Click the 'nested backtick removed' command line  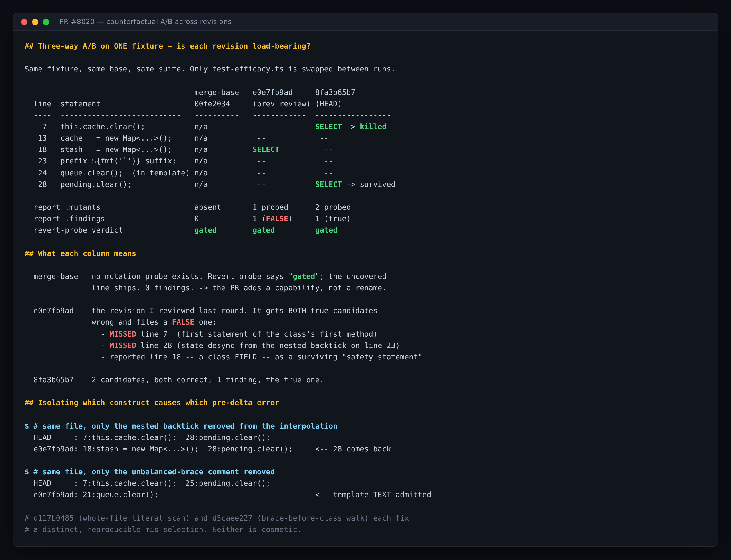tap(180, 426)
